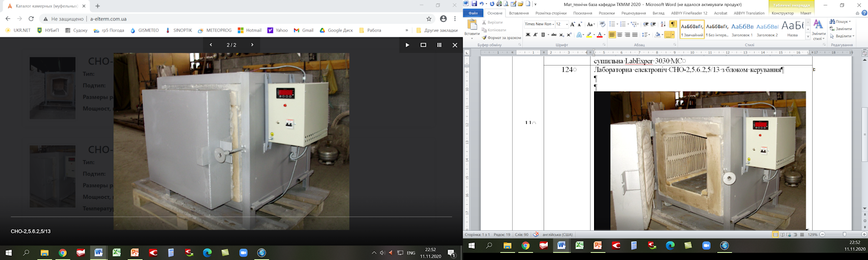Center align text in Word
The width and height of the screenshot is (868, 260).
coord(620,35)
